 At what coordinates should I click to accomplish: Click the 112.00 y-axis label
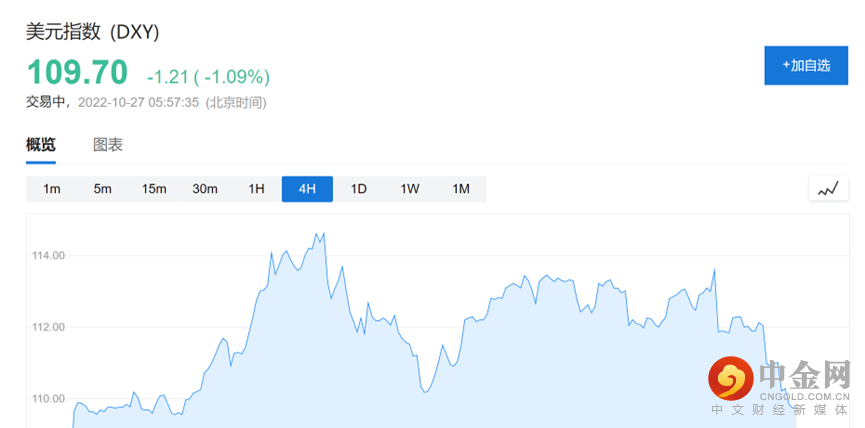(48, 327)
